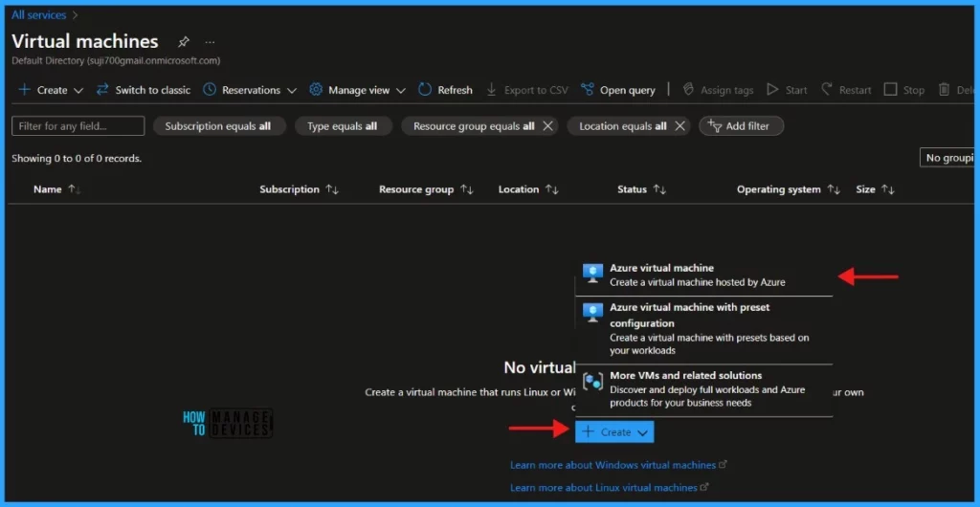Expand the toolbar Create dropdown chevron
The width and height of the screenshot is (980, 507).
(78, 90)
